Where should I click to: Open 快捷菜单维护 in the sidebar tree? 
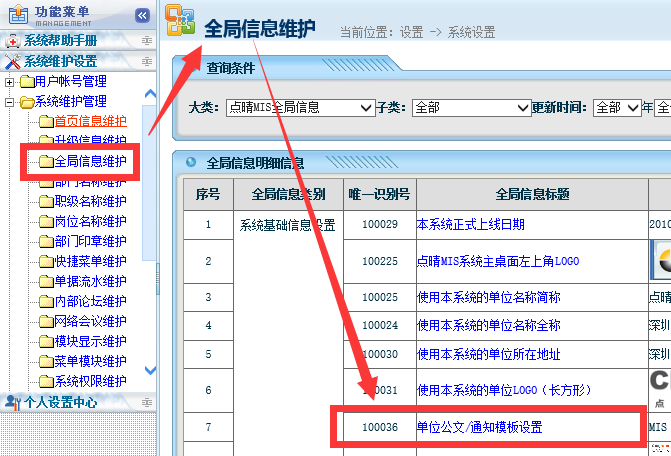pos(90,261)
